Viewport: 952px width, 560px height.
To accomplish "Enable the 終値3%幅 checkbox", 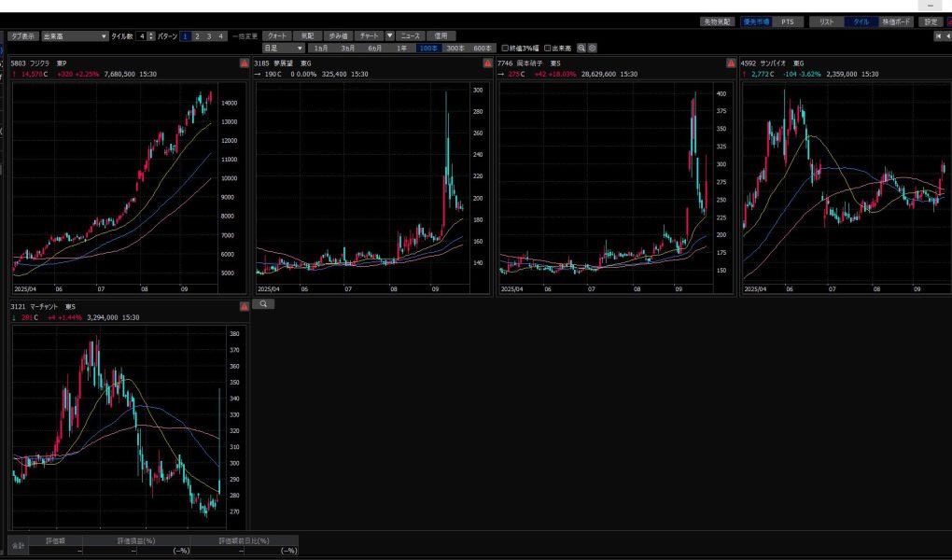I will [506, 48].
